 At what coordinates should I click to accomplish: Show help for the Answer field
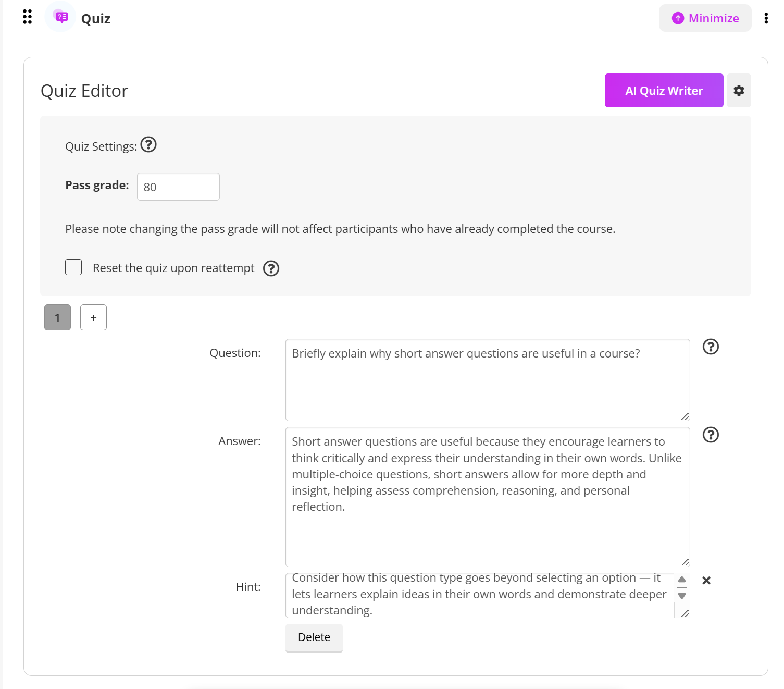(711, 435)
